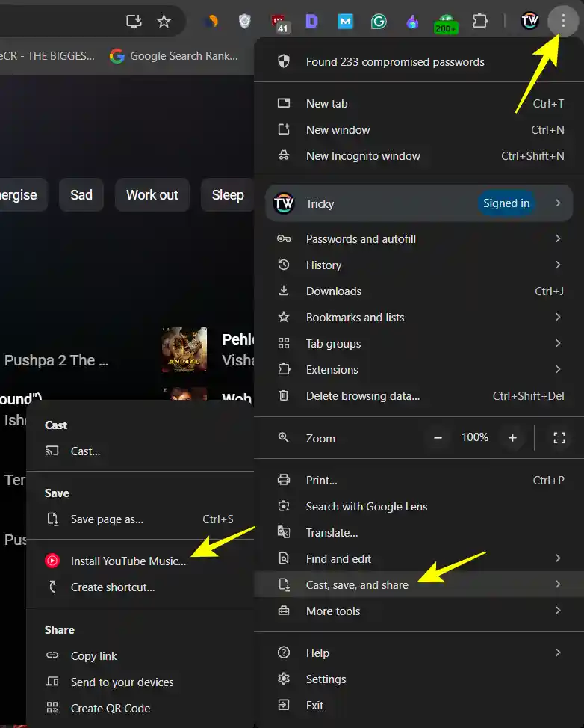Expand More tools submenu
Image resolution: width=584 pixels, height=728 pixels.
pyautogui.click(x=419, y=611)
